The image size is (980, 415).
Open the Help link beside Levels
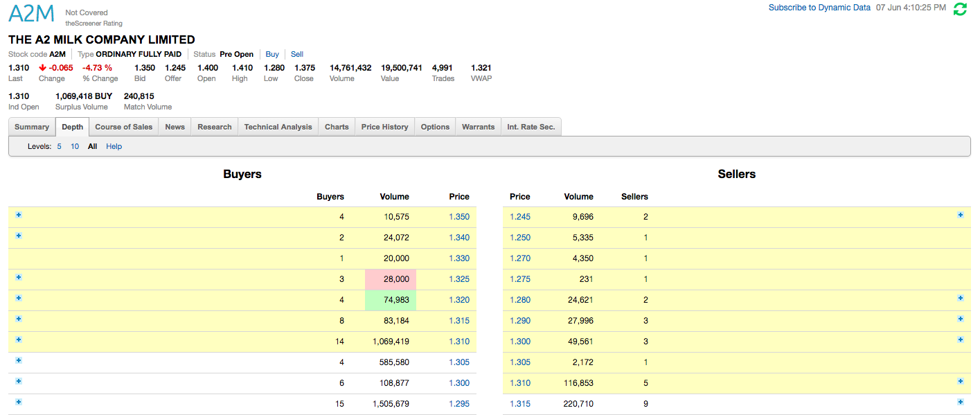(x=114, y=147)
